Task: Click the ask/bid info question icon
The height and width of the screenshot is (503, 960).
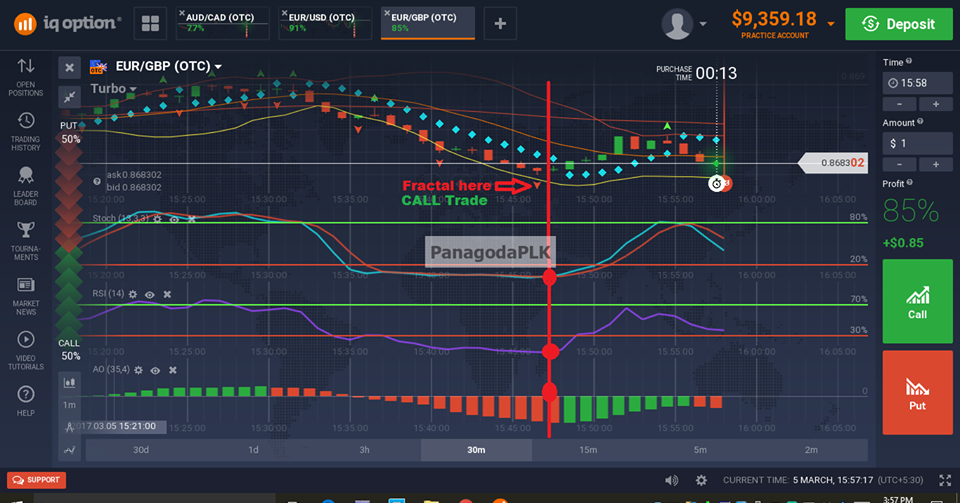Action: pos(97,181)
